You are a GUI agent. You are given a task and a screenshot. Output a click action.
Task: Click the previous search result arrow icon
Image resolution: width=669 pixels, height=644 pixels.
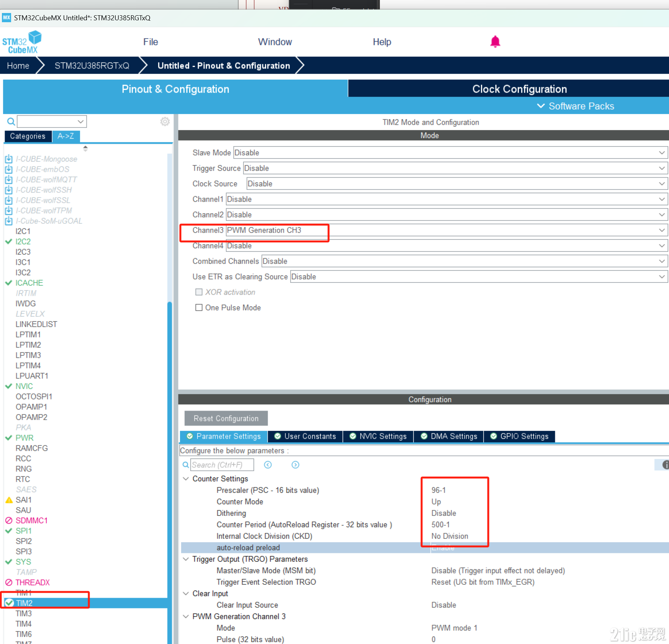click(268, 465)
